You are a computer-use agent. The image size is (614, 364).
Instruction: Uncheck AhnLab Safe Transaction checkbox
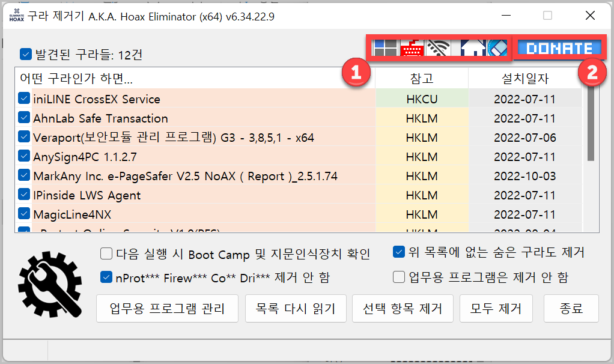point(24,117)
